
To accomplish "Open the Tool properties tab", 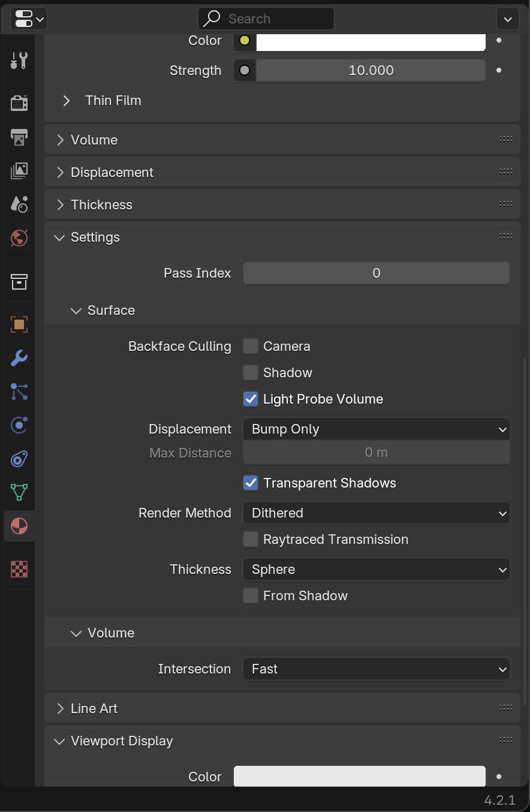I will [19, 61].
